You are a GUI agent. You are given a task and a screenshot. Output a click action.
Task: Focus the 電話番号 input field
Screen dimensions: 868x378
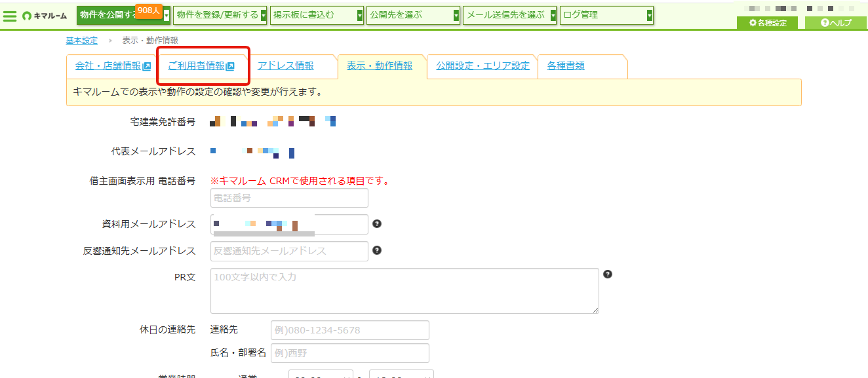289,198
